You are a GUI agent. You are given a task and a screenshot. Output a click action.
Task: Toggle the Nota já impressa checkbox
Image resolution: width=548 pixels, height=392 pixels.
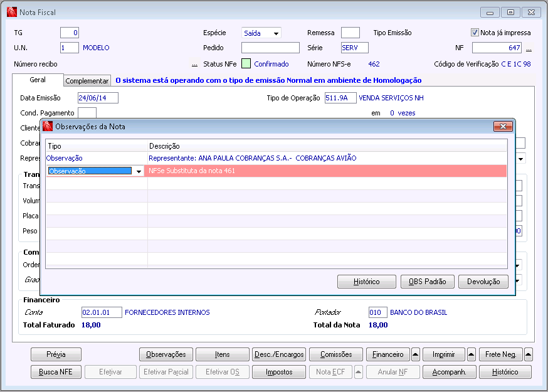click(x=475, y=33)
